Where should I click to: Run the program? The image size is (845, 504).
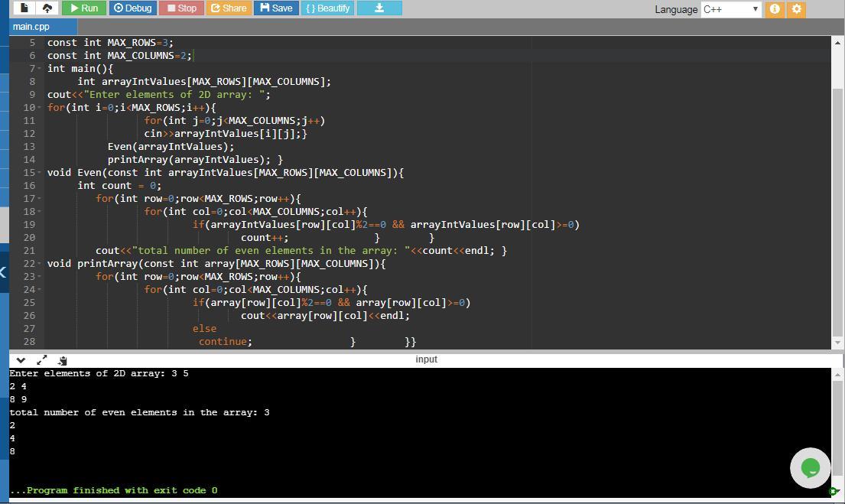84,8
